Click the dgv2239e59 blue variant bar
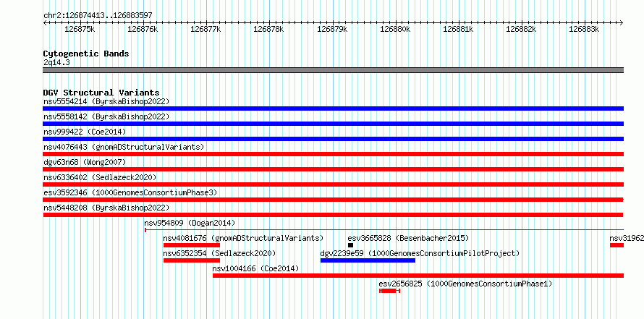 tap(368, 260)
